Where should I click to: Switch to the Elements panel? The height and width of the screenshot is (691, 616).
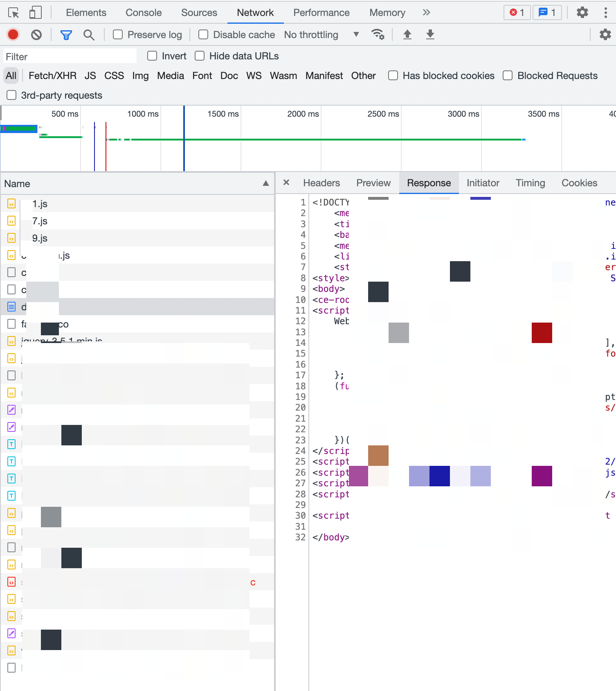86,13
